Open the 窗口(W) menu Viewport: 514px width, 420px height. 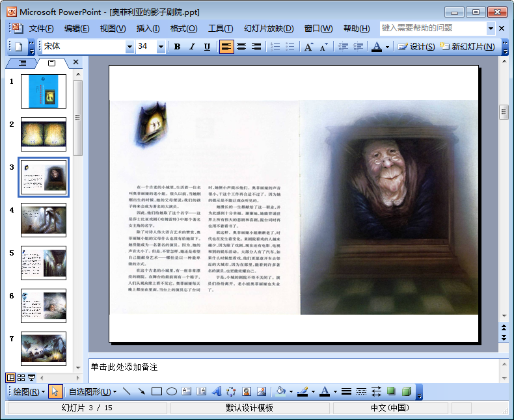318,29
